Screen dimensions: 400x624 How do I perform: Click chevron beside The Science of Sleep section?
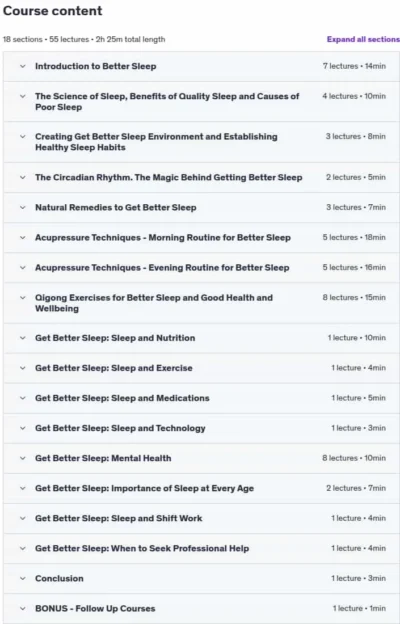23,96
